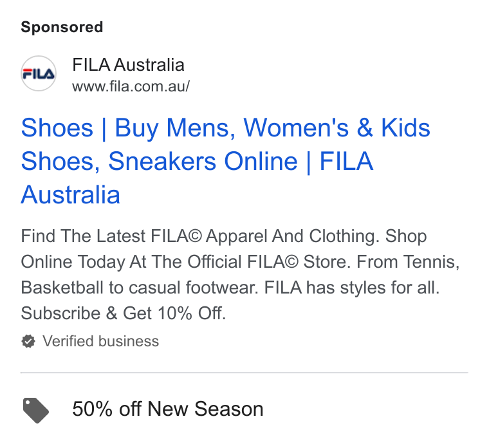489x448 pixels.
Task: Click the '10% Off' subscription text
Action: 192,313
